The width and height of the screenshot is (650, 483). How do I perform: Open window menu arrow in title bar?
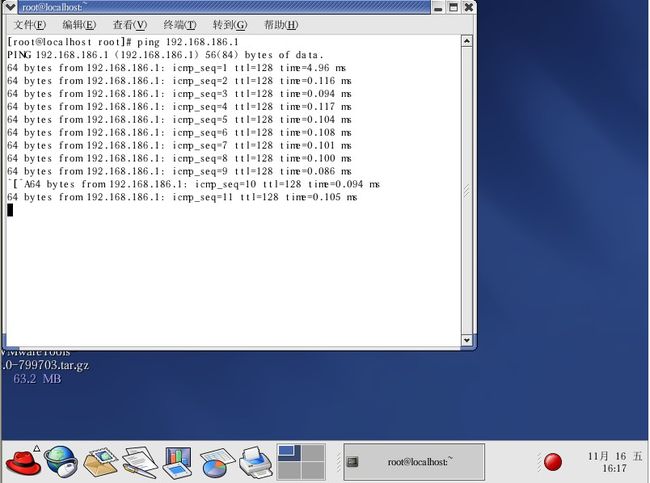click(10, 7)
